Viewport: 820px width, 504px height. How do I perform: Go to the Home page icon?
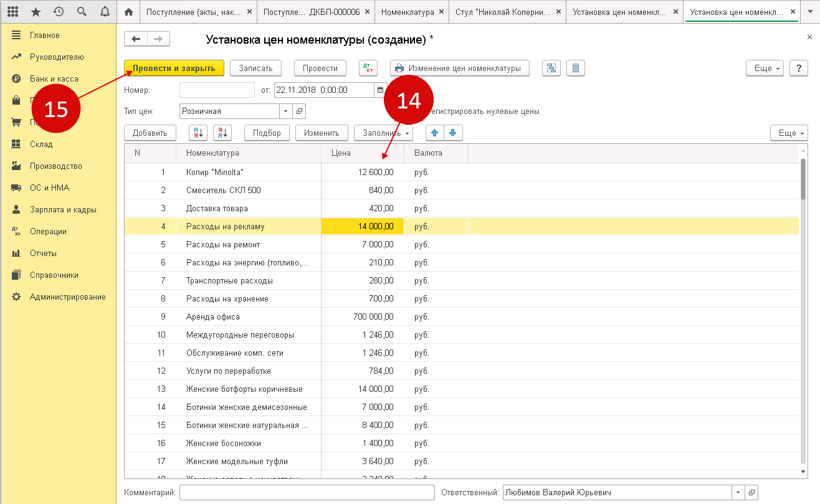coord(129,12)
